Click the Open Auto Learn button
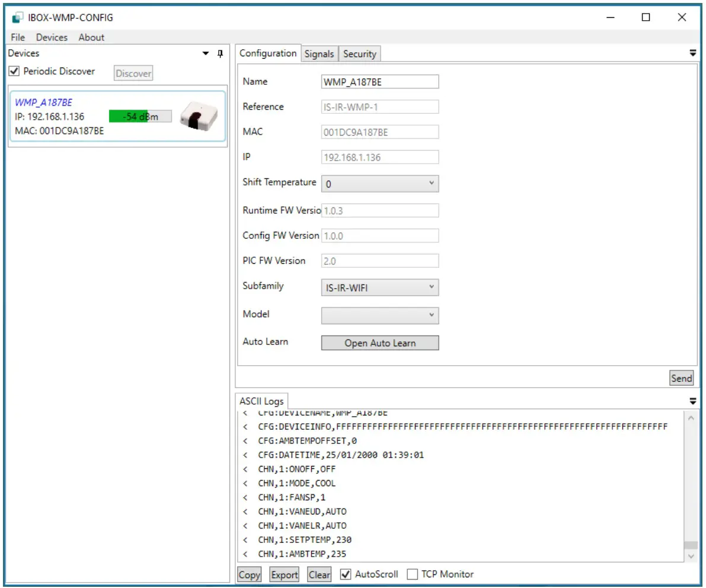Image resolution: width=706 pixels, height=588 pixels. tap(379, 343)
